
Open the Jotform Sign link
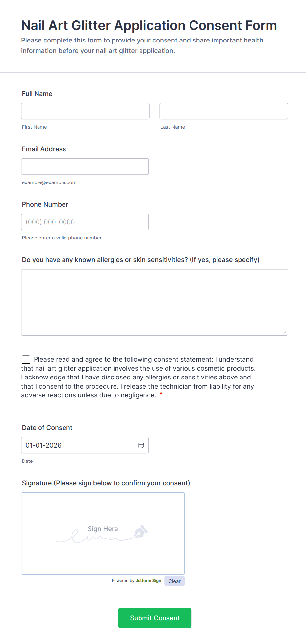[x=148, y=581]
